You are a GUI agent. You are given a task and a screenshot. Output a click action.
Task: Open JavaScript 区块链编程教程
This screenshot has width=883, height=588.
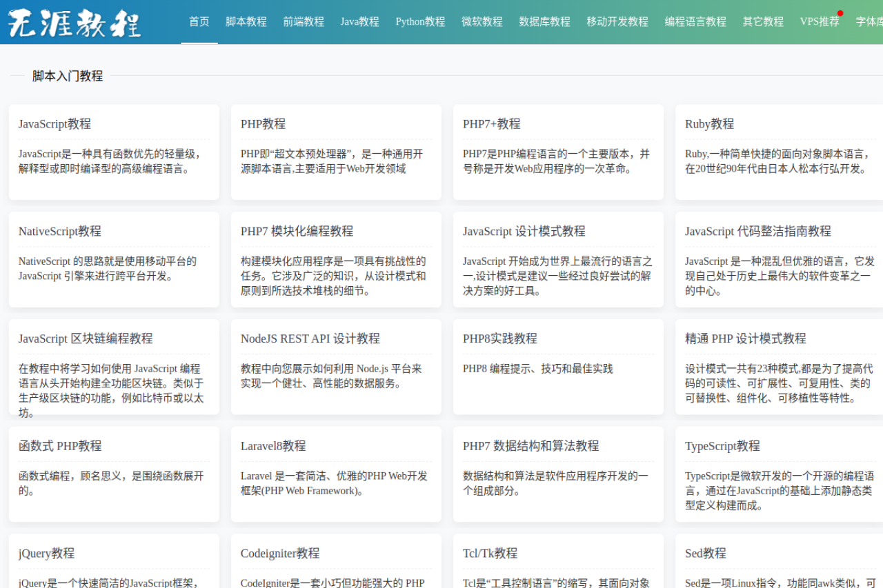86,338
